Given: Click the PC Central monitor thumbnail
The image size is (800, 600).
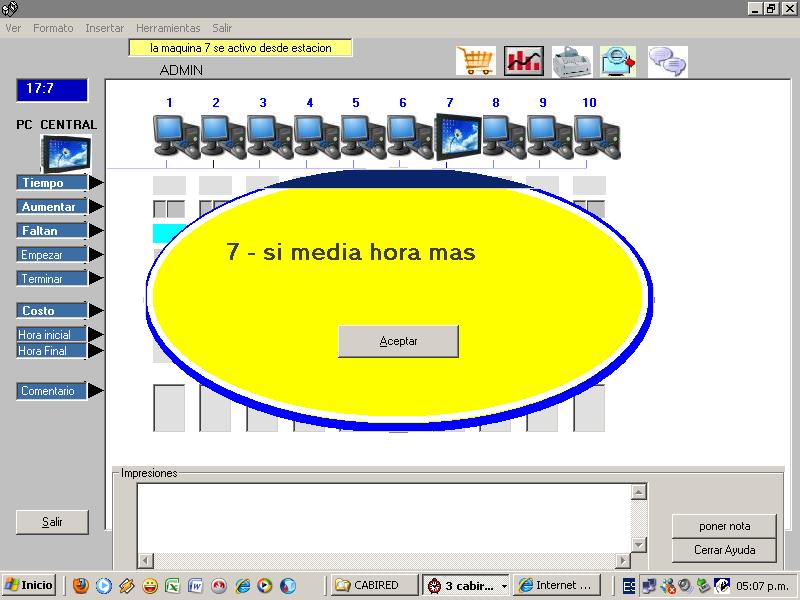Looking at the screenshot, I should tap(66, 154).
